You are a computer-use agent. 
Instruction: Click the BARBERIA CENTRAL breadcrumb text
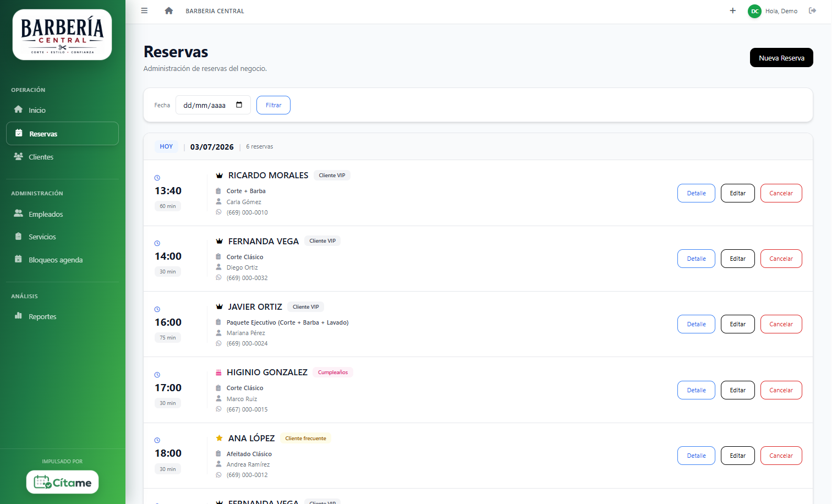tap(215, 11)
